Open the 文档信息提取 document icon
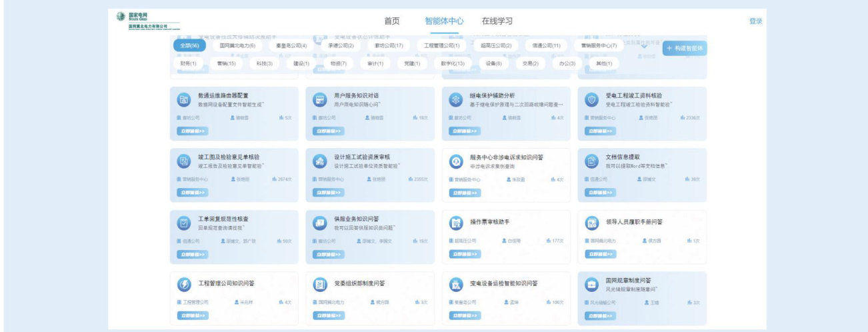868x332 pixels. tap(591, 161)
